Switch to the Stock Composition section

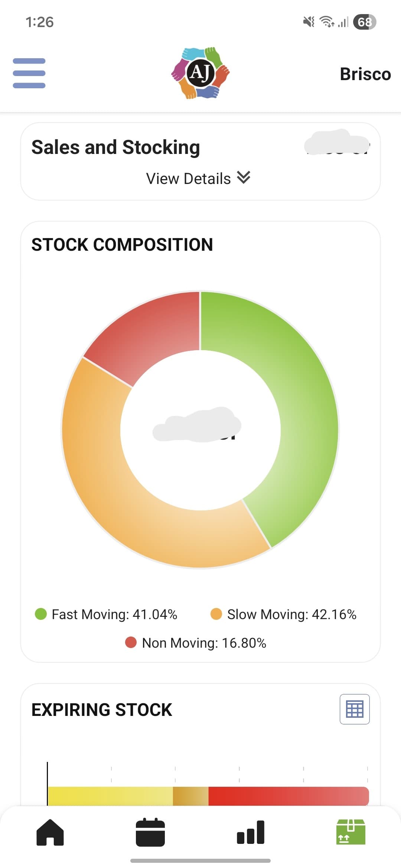123,244
